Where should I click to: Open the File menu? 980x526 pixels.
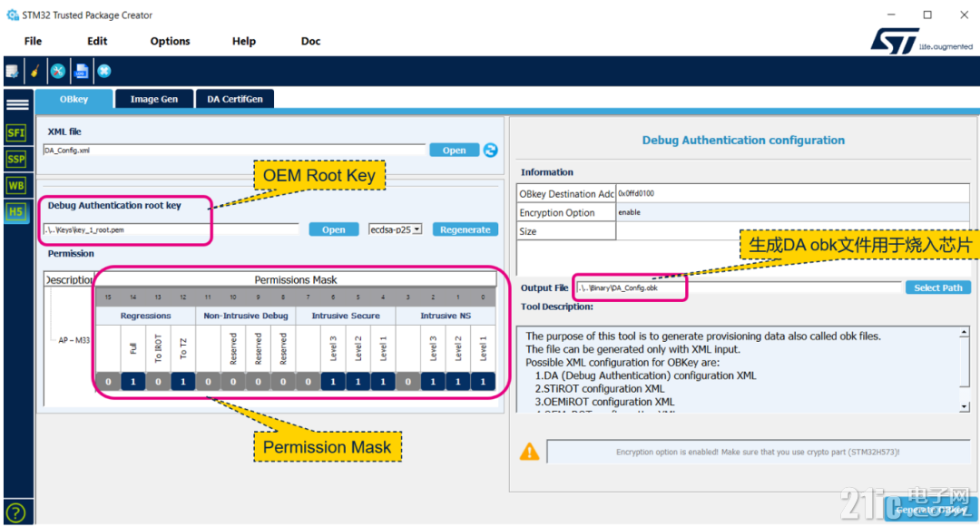(x=34, y=41)
